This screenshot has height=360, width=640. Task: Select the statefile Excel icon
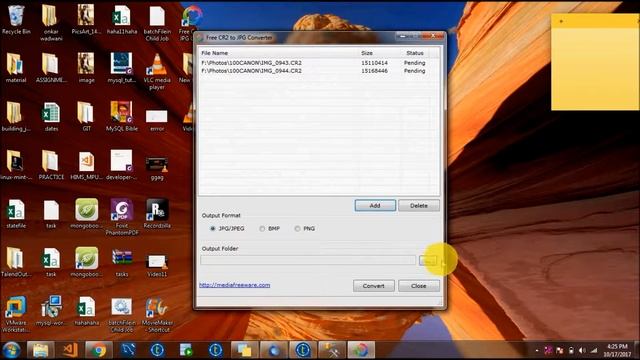pos(16,213)
